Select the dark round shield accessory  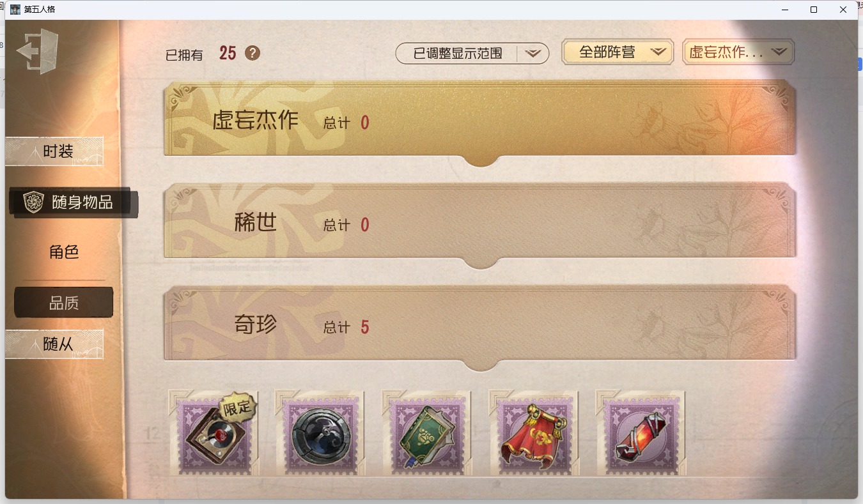[321, 434]
